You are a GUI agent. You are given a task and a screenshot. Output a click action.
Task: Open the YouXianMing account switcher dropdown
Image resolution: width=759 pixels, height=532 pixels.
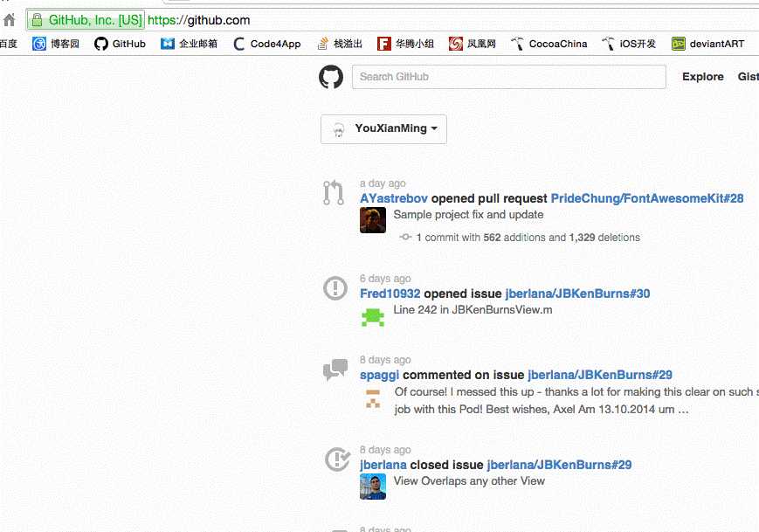coord(383,128)
